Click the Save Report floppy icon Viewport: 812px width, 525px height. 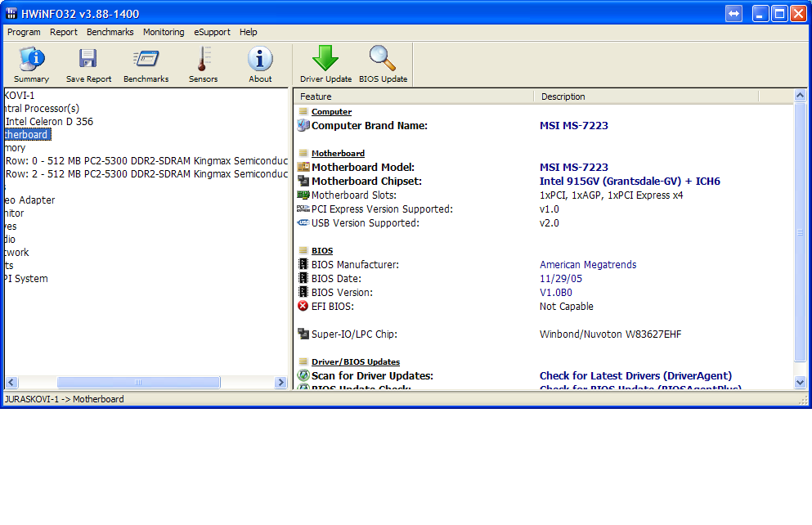coord(88,64)
